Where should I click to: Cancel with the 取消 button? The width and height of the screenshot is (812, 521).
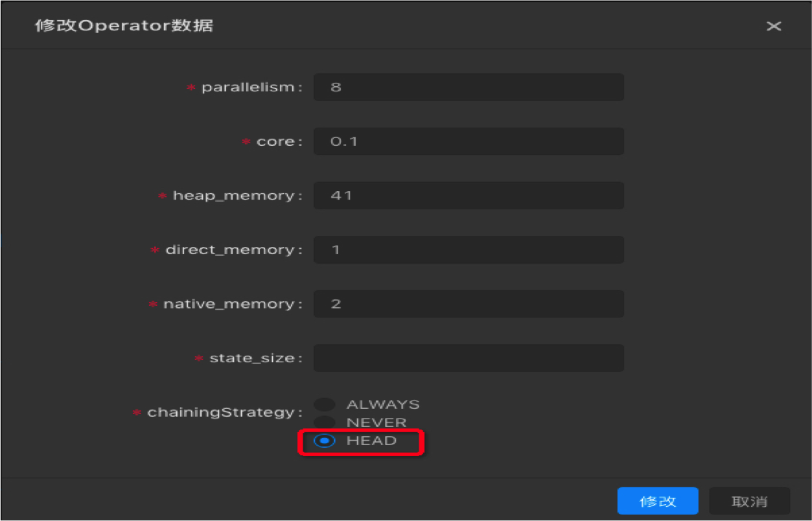[749, 501]
